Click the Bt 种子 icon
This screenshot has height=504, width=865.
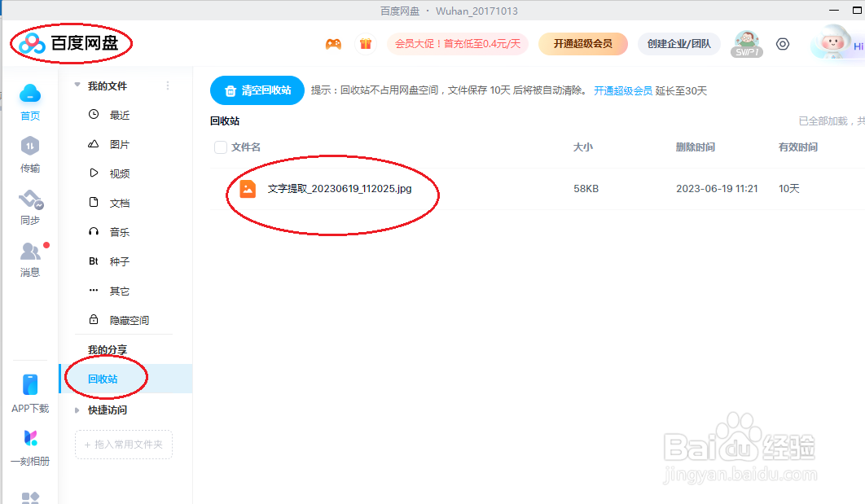coord(94,261)
